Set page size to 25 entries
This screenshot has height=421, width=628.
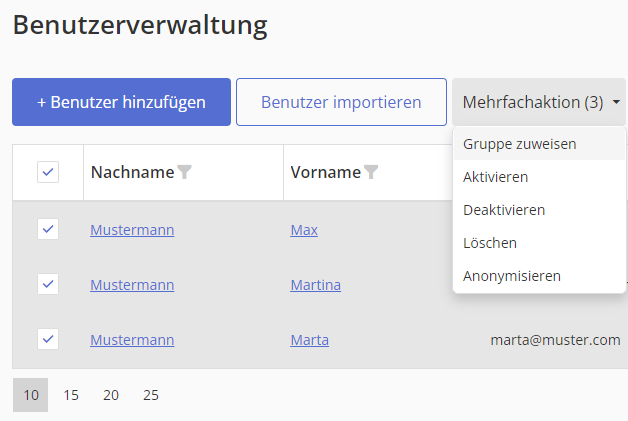pyautogui.click(x=151, y=395)
